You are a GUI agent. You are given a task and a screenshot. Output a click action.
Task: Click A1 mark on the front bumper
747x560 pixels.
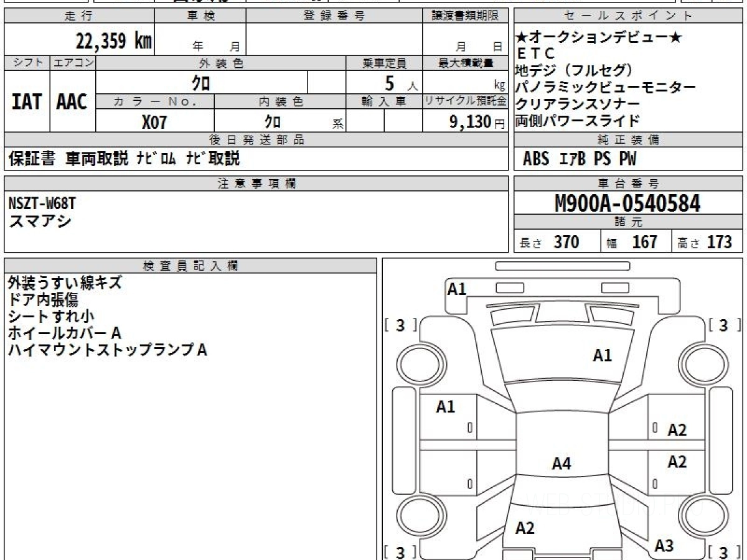[457, 289]
